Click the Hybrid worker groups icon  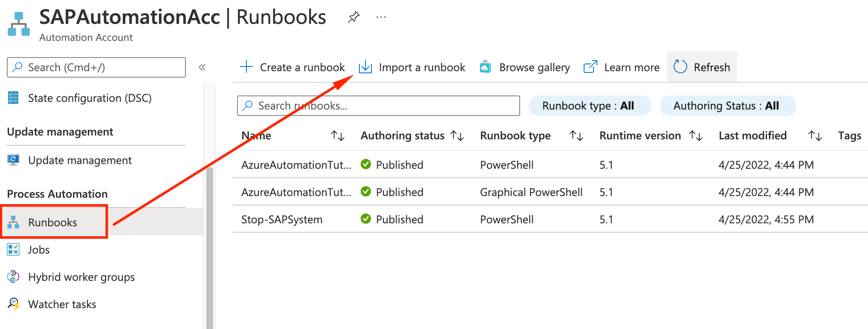point(13,277)
